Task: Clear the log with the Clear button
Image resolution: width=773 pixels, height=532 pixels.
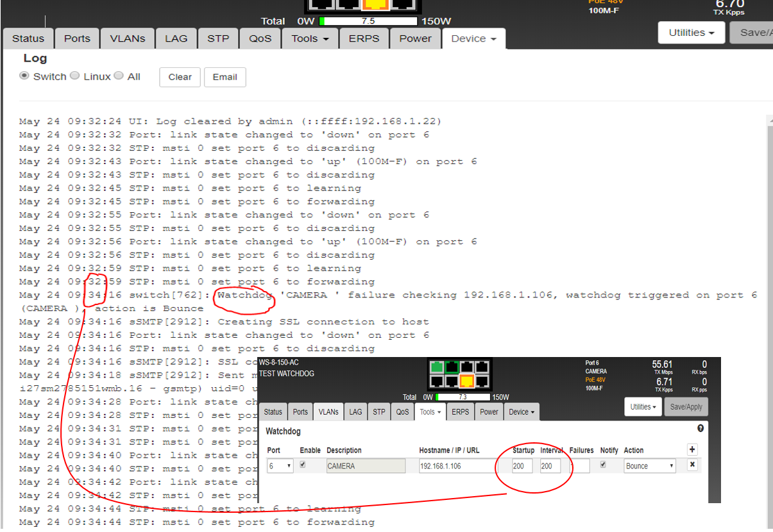Action: click(180, 77)
